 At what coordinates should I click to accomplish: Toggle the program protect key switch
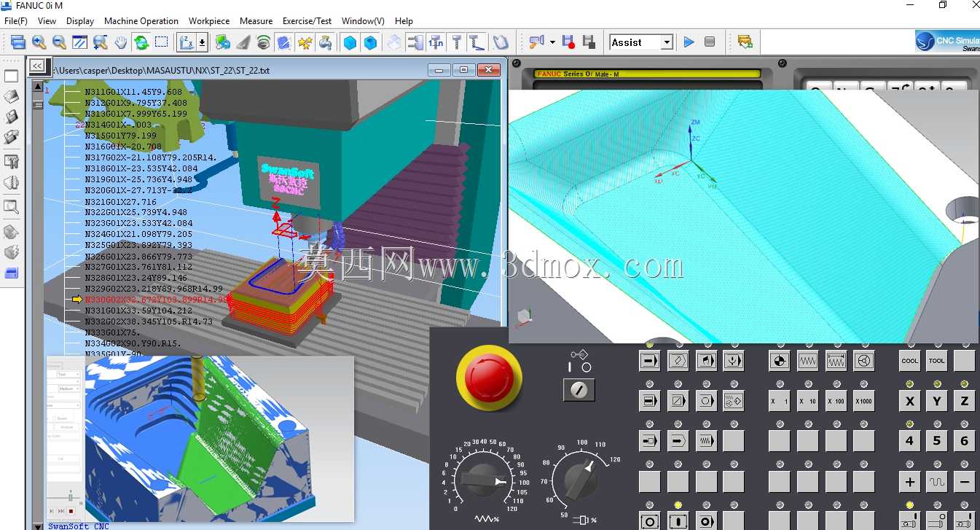[x=579, y=390]
